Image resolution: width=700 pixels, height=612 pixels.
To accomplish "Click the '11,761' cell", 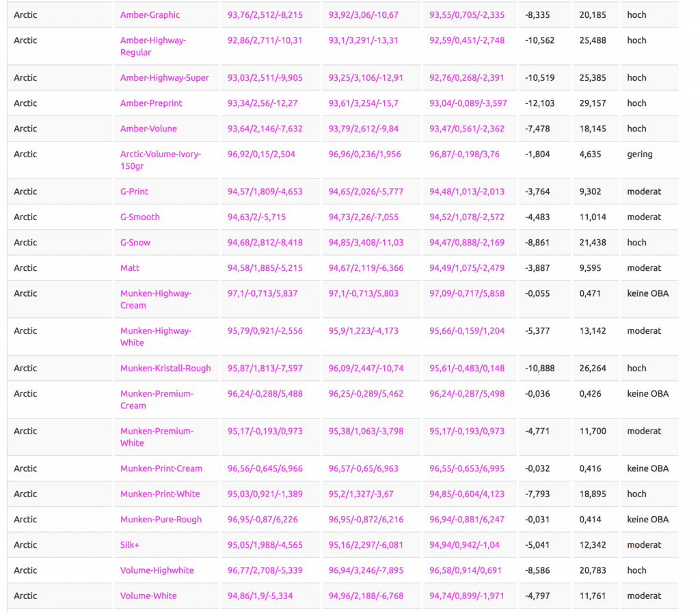I will click(593, 596).
